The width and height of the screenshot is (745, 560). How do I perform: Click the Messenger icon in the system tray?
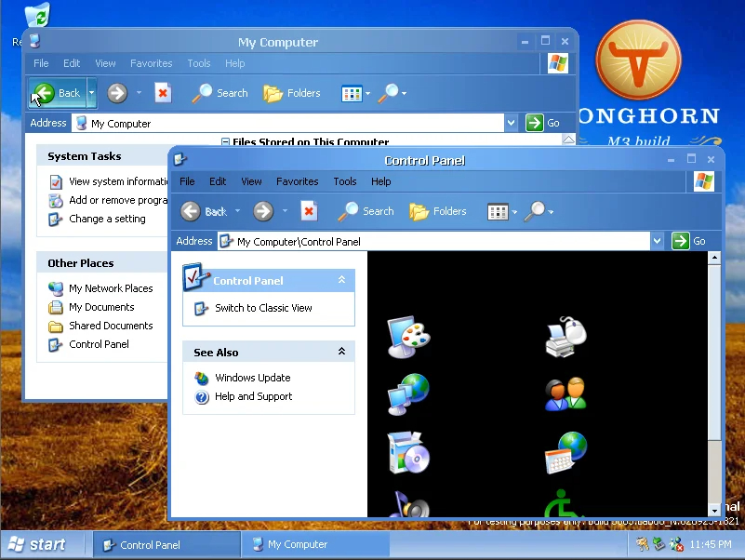[674, 544]
